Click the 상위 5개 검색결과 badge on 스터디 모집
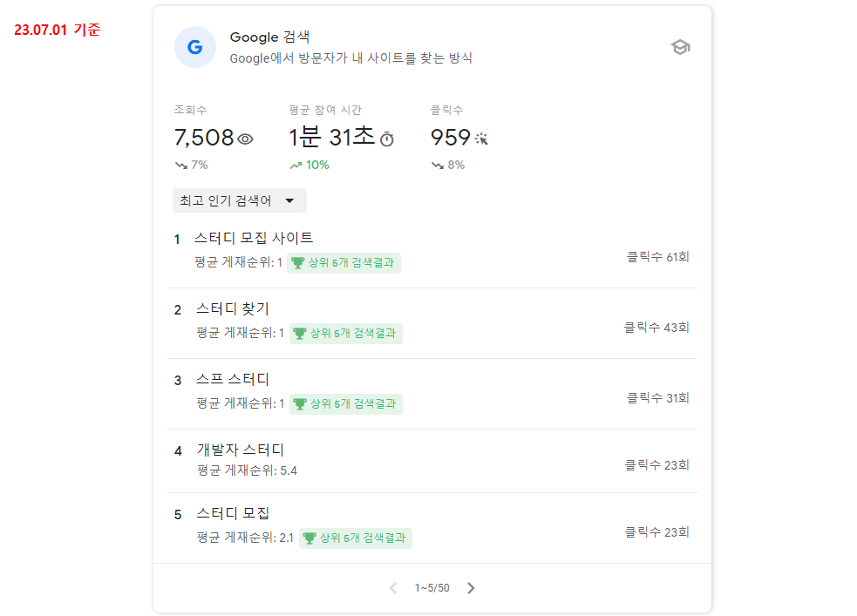 point(356,538)
